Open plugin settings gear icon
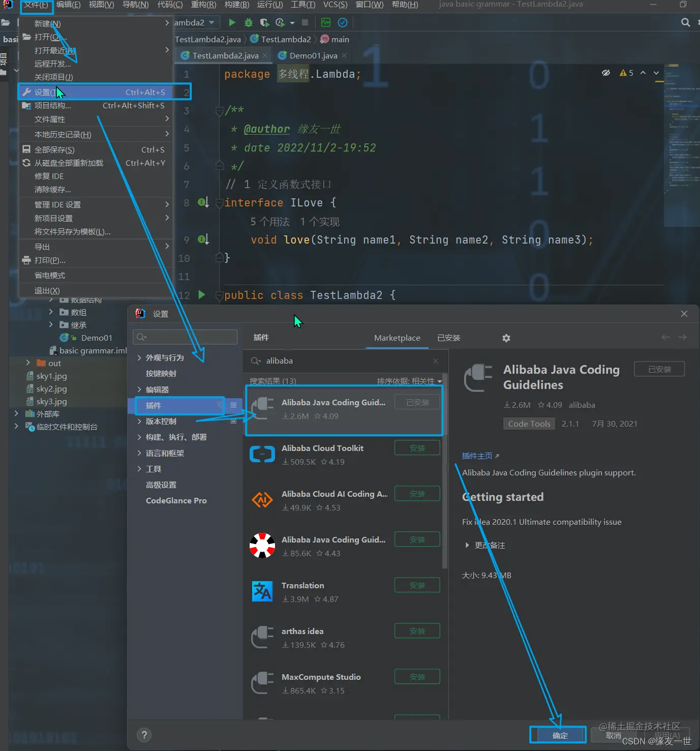This screenshot has height=751, width=700. (506, 338)
